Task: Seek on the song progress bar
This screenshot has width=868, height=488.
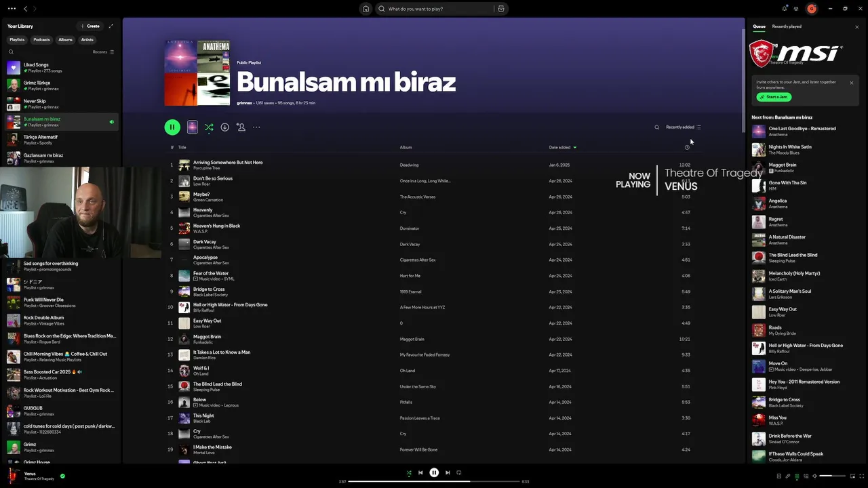Action: [x=434, y=481]
